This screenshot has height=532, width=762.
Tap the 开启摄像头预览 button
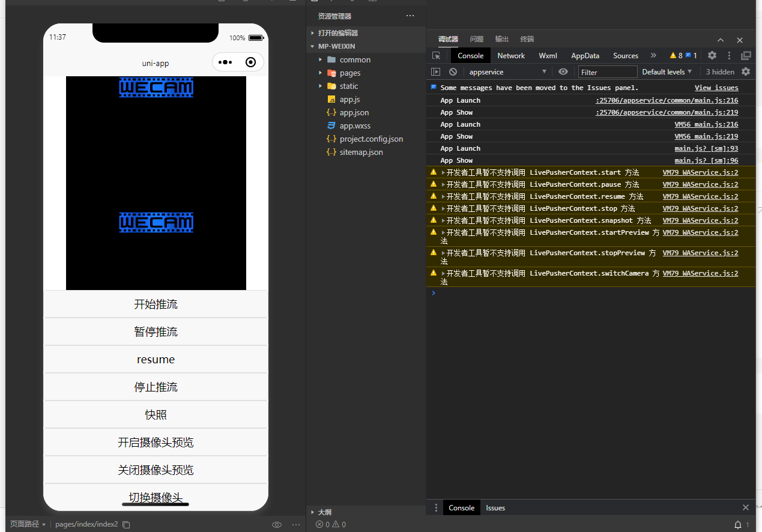pos(156,442)
